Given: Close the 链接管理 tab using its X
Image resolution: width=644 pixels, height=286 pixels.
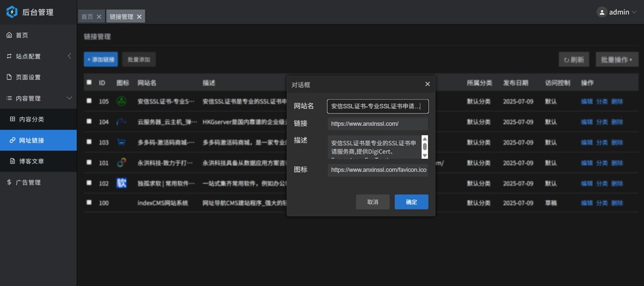Looking at the screenshot, I should [x=140, y=17].
